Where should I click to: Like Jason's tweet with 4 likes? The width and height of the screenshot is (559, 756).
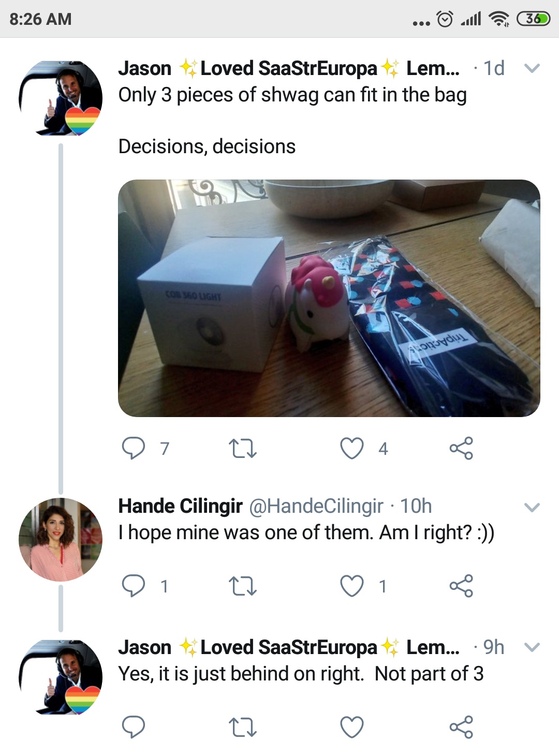click(x=352, y=448)
